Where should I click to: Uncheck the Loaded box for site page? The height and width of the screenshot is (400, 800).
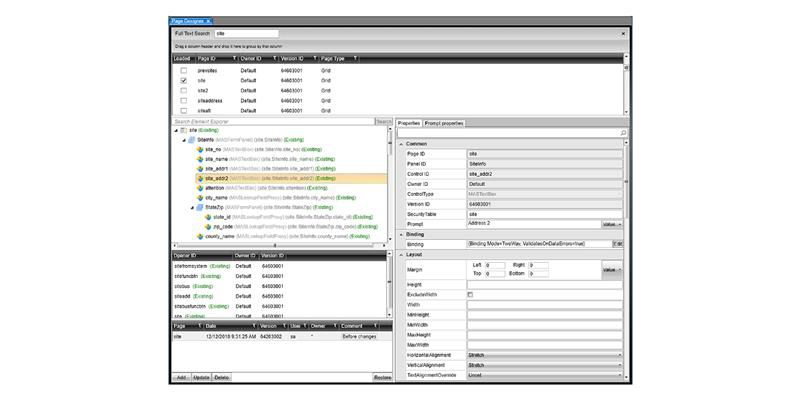point(183,81)
